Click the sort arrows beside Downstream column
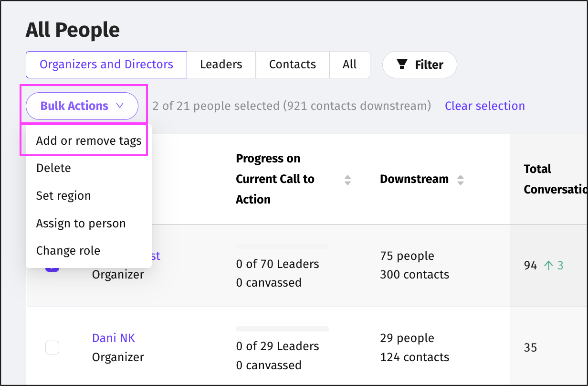The image size is (588, 386). [461, 180]
